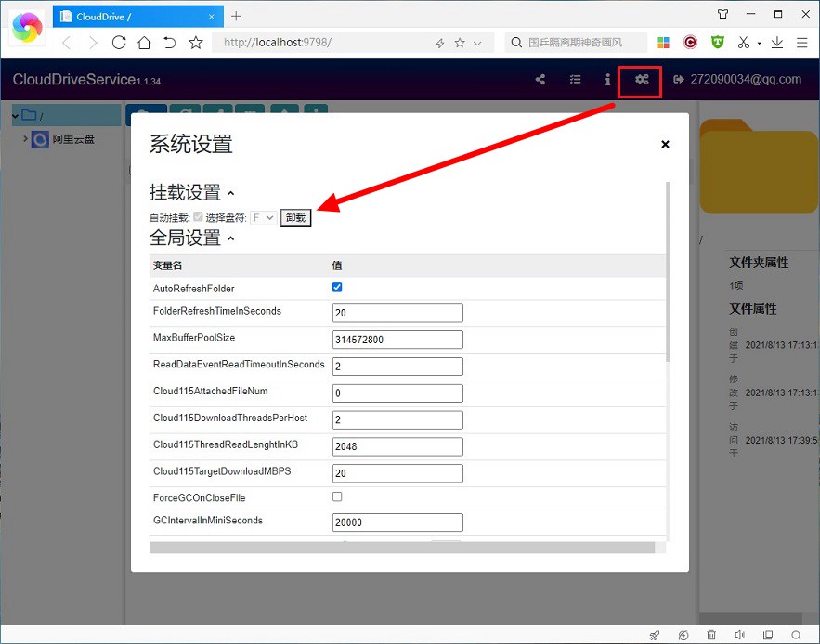The width and height of the screenshot is (820, 644).
Task: Click the share icon in the header
Action: [540, 81]
